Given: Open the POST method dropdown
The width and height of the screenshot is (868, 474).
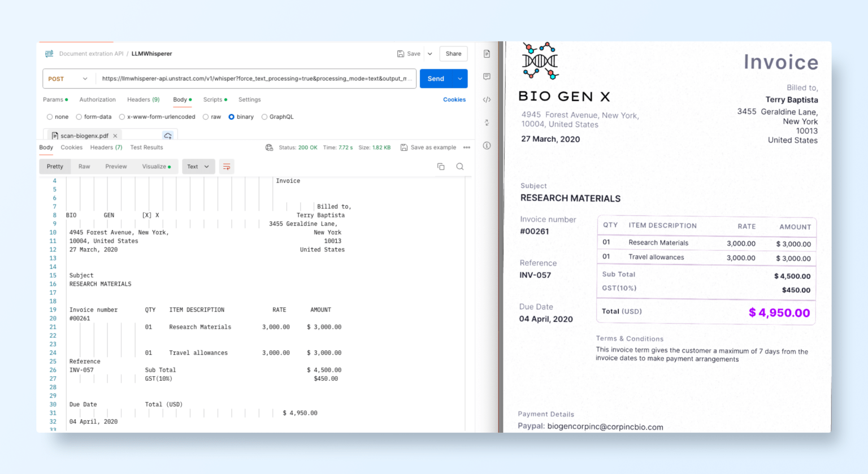Looking at the screenshot, I should (68, 79).
